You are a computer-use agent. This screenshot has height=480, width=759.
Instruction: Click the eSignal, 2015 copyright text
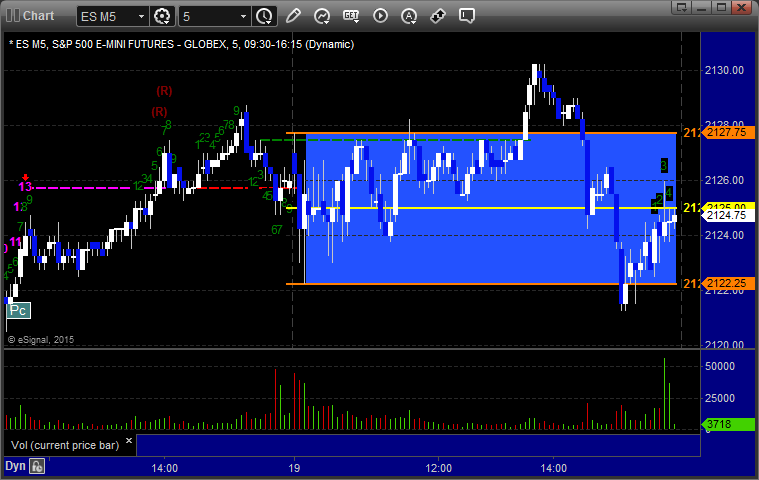click(x=41, y=340)
